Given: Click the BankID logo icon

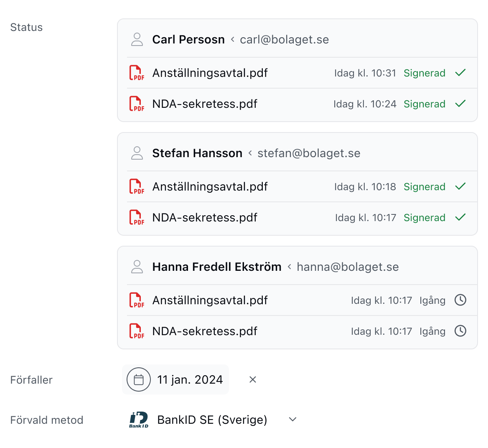Looking at the screenshot, I should pos(138,420).
